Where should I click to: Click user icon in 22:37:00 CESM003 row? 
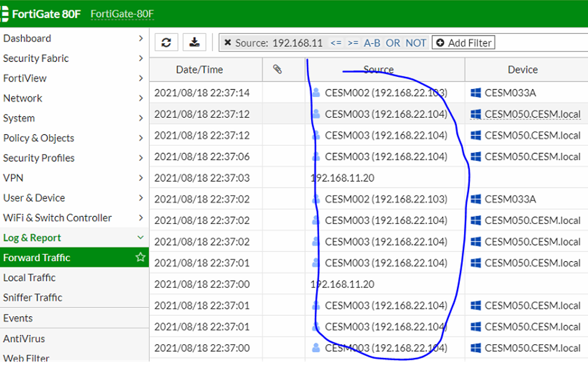(x=316, y=348)
